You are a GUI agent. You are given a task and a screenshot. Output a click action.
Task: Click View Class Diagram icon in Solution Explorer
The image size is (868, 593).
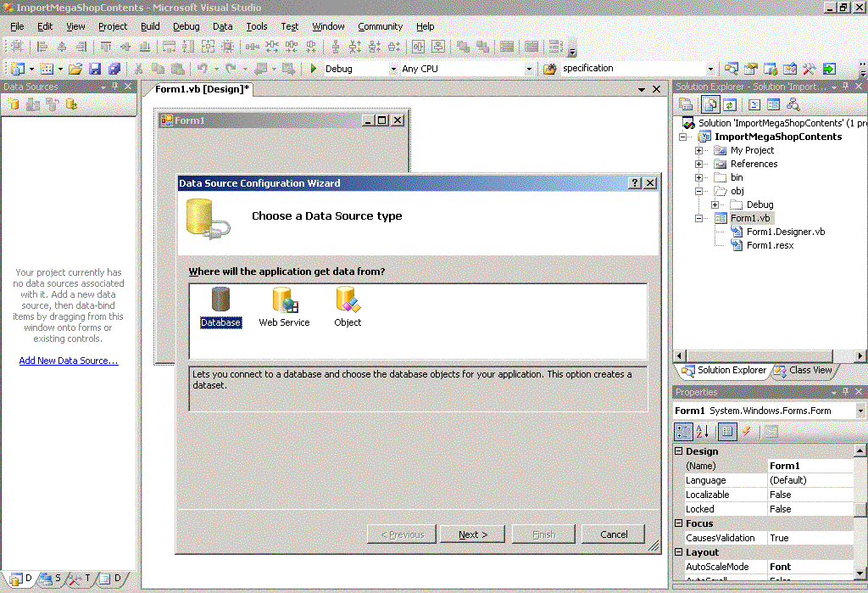point(793,104)
